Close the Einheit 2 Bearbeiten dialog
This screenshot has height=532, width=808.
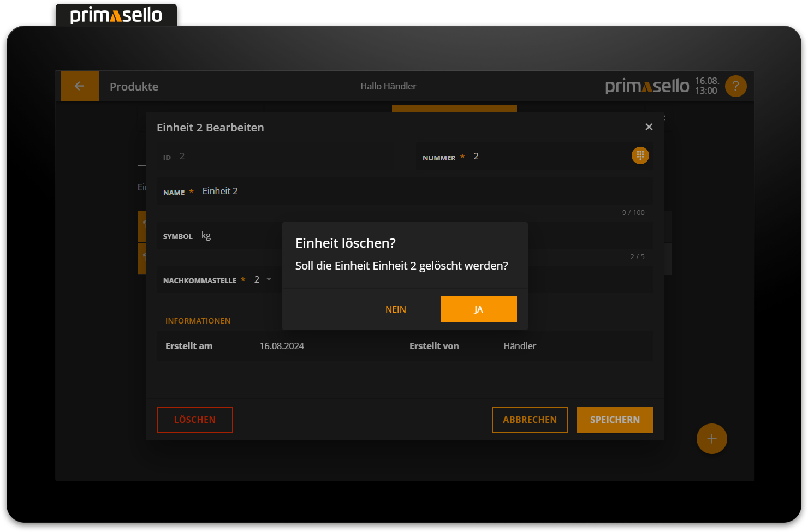click(649, 127)
